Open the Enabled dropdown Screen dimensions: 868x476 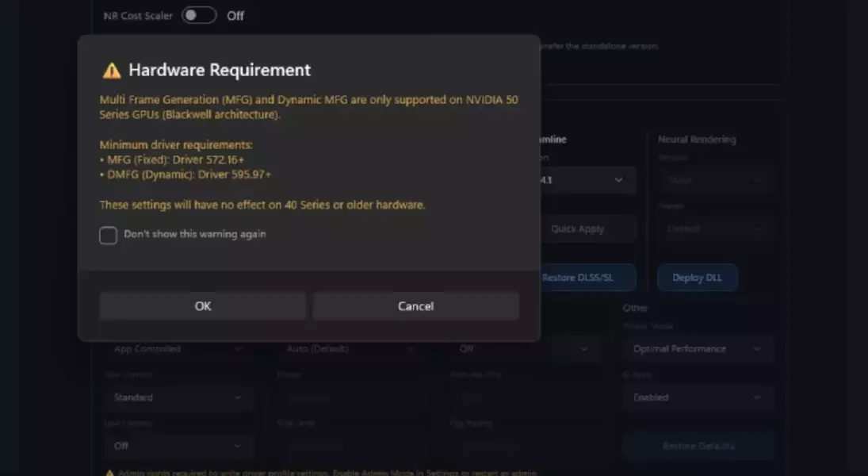pos(698,397)
